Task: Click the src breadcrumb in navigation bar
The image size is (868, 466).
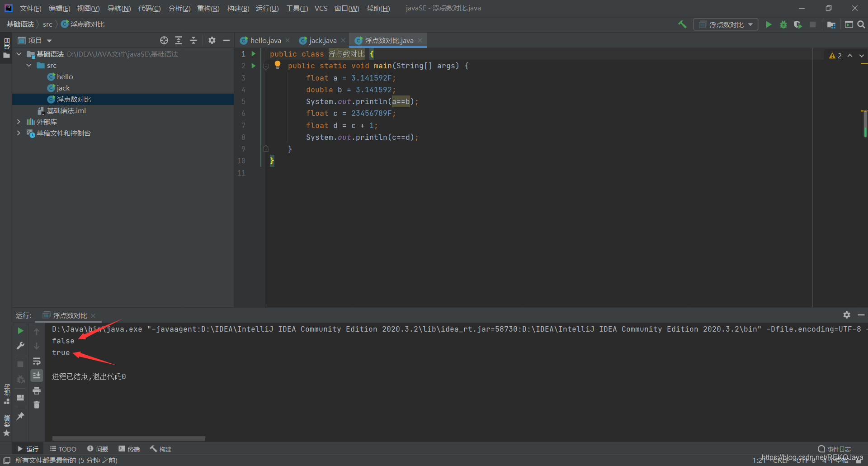Action: (47, 24)
